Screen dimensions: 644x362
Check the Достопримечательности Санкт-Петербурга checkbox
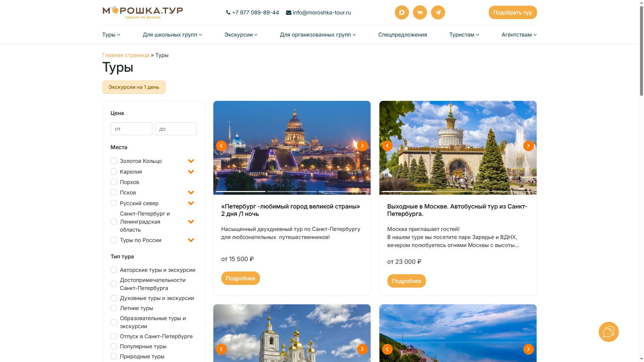coord(114,284)
